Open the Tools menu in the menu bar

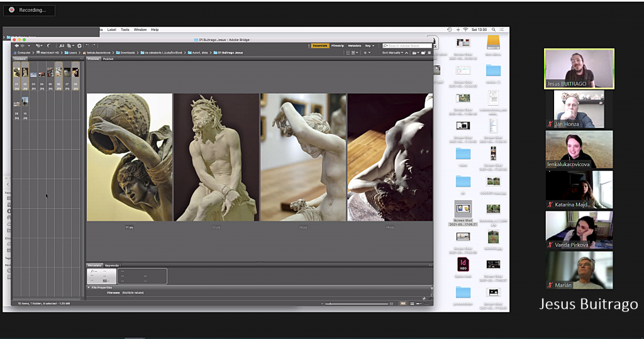pos(125,30)
